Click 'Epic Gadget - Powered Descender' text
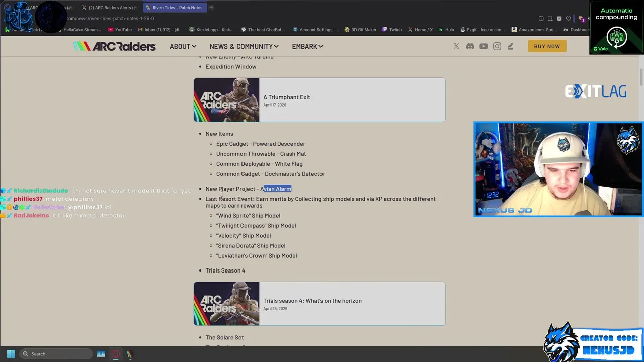This screenshot has width=644, height=362. tap(261, 144)
